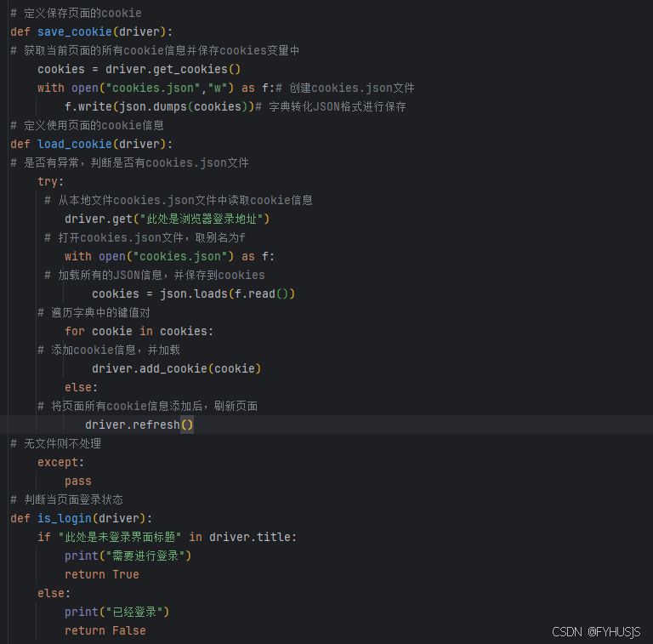The height and width of the screenshot is (644, 653).
Task: Click comment "# 获取当前页面的所有cookie信息并保存cookies变量中"
Action: (155, 50)
